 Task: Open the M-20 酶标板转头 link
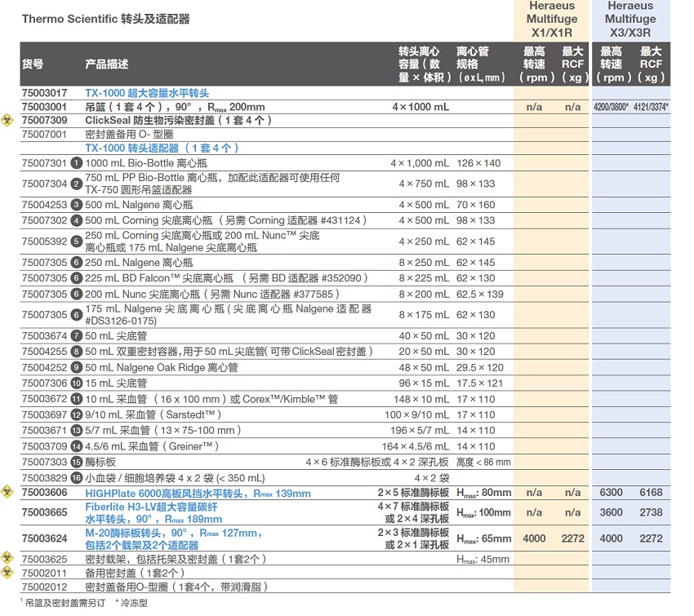tap(173, 539)
